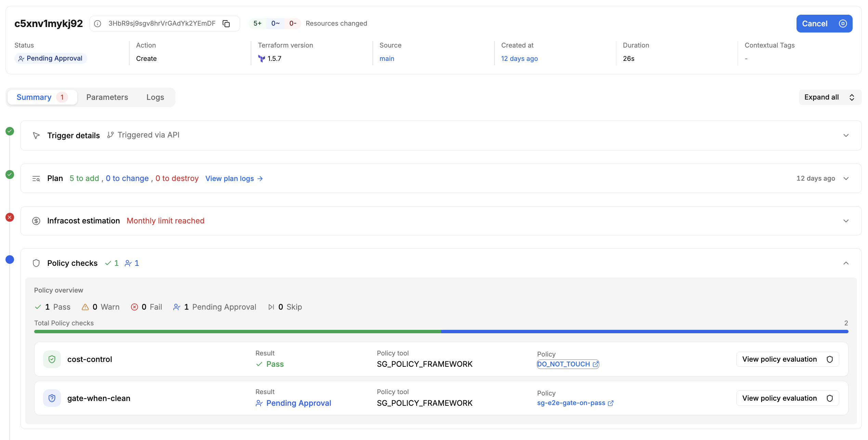The width and height of the screenshot is (868, 440).
Task: View policy evaluation for gate-when-clean
Action: (x=788, y=398)
